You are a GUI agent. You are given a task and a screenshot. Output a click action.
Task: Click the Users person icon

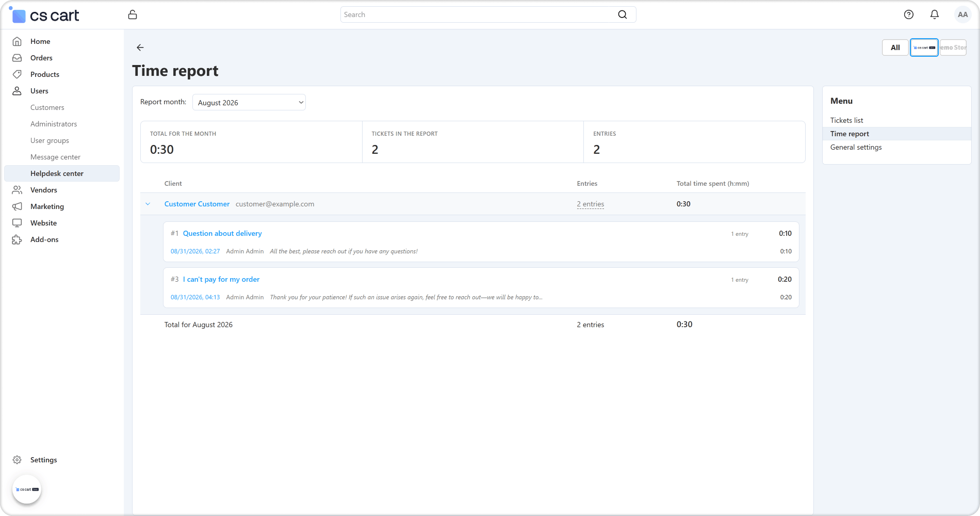click(x=17, y=91)
